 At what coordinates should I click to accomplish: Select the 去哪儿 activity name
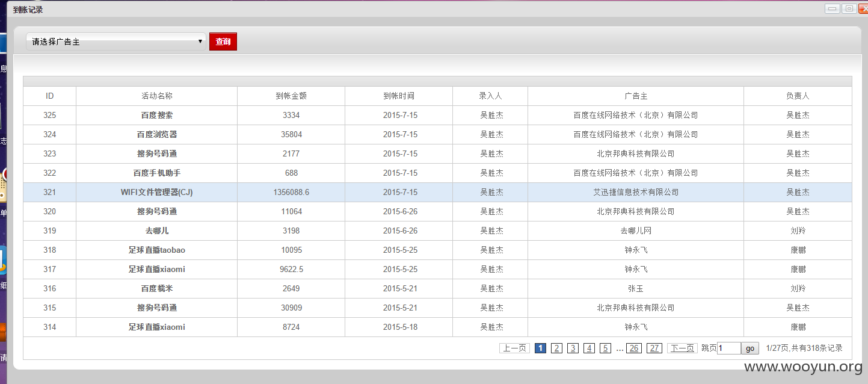(x=157, y=231)
